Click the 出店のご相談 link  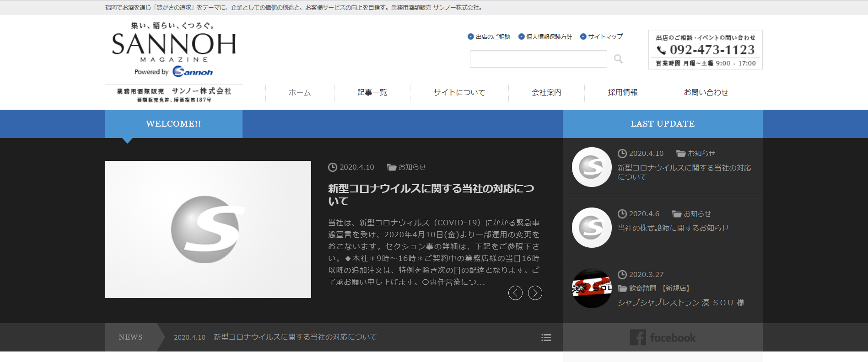[x=493, y=37]
